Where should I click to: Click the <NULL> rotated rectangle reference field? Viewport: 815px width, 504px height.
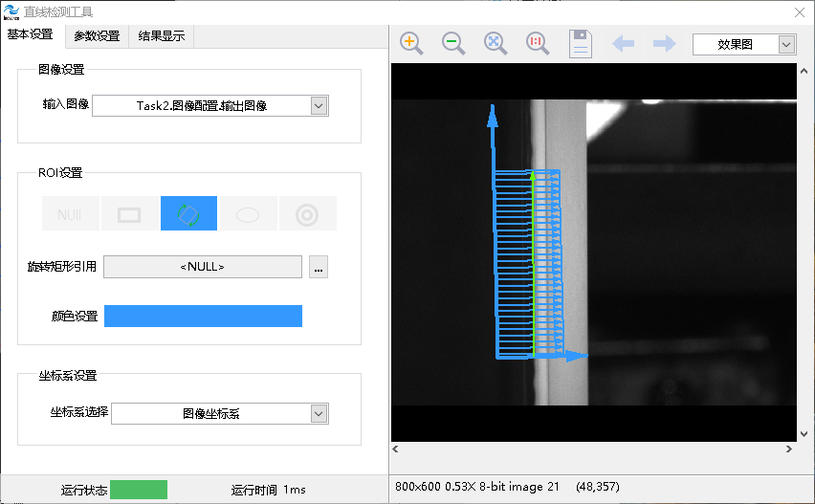(x=203, y=267)
